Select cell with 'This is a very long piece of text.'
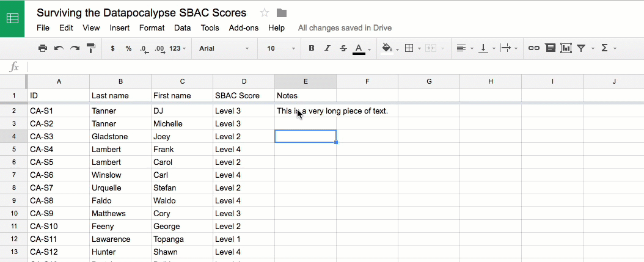 click(x=306, y=111)
